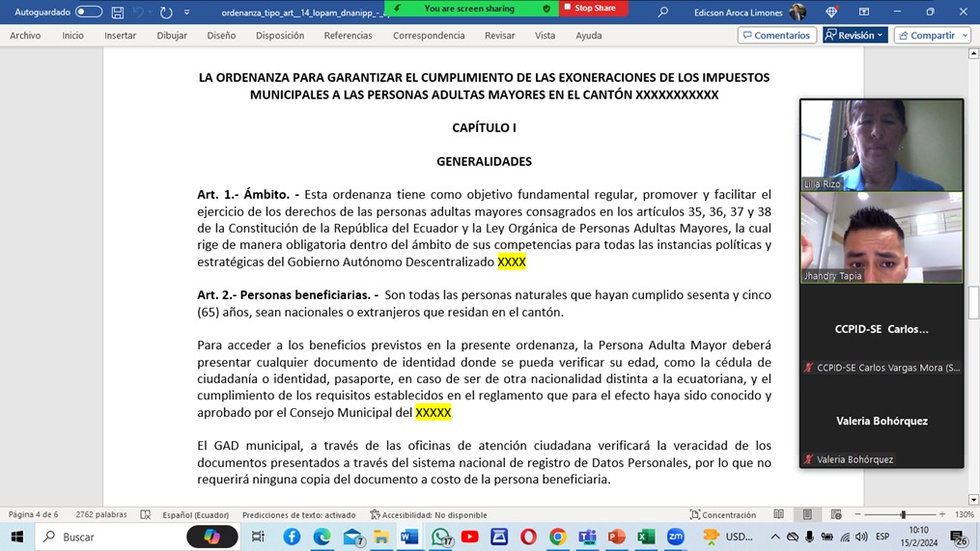This screenshot has width=980, height=551.
Task: Open the quick access toolbar customize arrow
Action: point(187,13)
